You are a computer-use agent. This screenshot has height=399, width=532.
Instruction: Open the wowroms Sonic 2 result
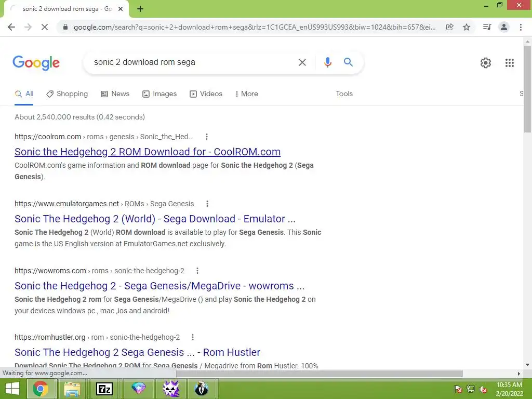159,286
